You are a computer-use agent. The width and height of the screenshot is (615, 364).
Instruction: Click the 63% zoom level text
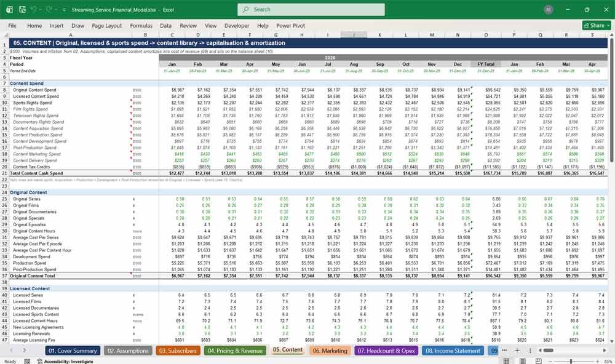tap(608, 362)
